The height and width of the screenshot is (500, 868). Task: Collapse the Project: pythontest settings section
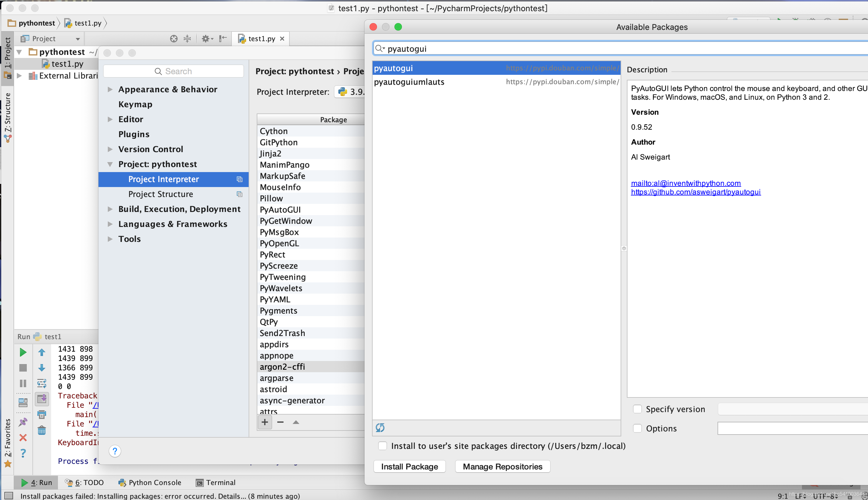click(110, 164)
